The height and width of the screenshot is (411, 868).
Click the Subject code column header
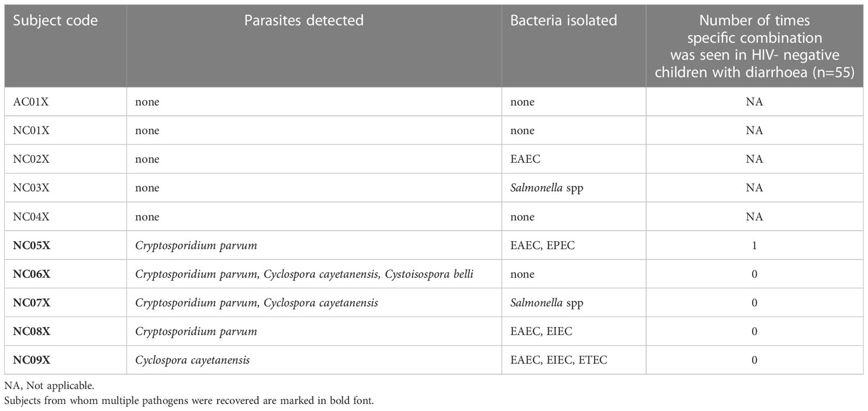[x=55, y=21]
